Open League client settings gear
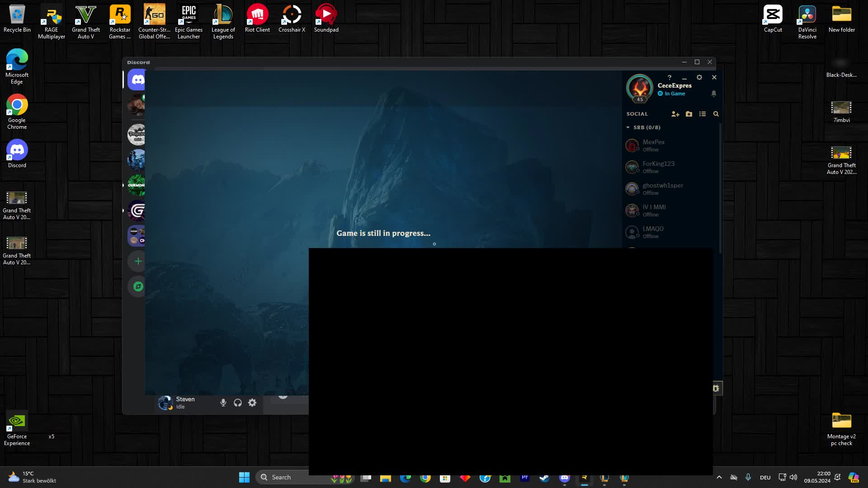Image resolution: width=868 pixels, height=488 pixels. (699, 78)
